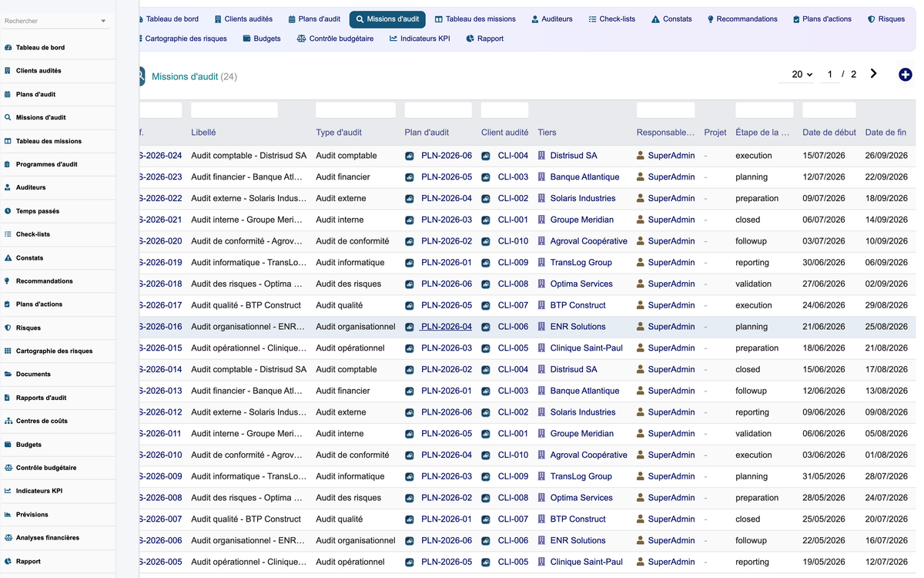Click the Cartographie des risques sidebar icon

8,351
